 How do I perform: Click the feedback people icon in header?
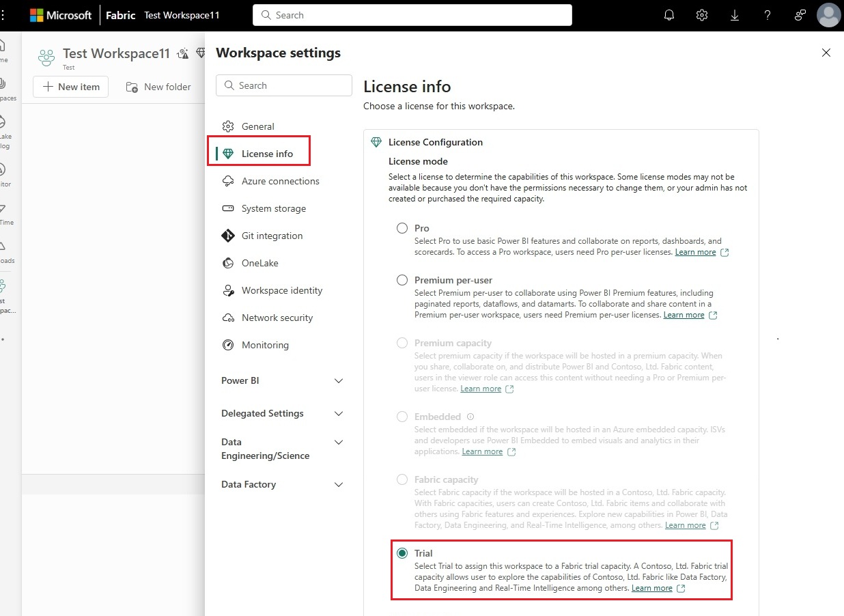(x=800, y=15)
